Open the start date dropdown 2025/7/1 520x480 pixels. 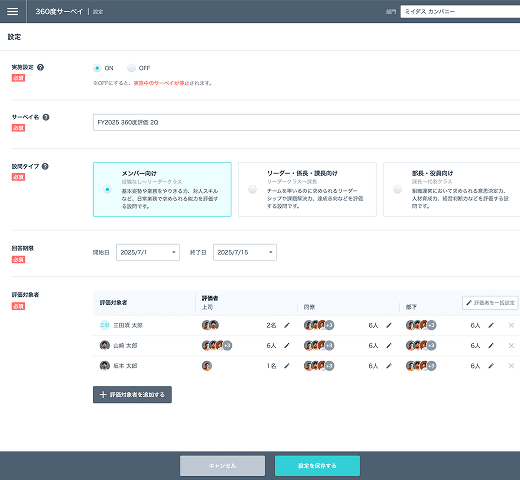pos(148,252)
